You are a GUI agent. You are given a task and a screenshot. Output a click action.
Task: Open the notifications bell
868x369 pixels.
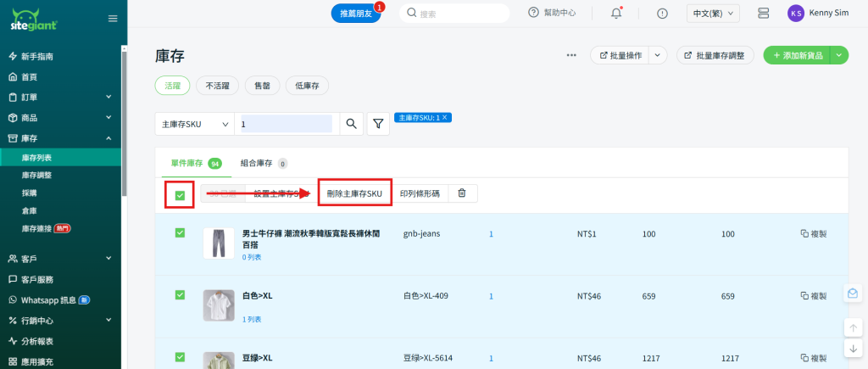[x=616, y=13]
